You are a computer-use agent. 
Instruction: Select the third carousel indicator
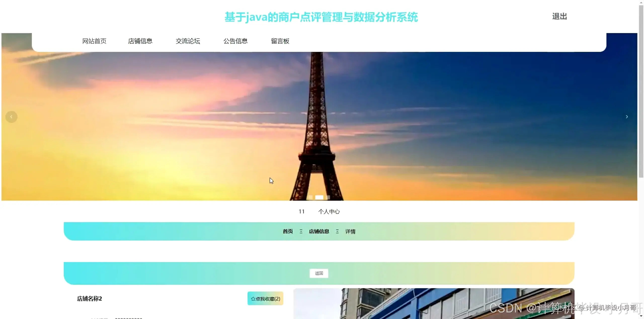click(x=328, y=197)
